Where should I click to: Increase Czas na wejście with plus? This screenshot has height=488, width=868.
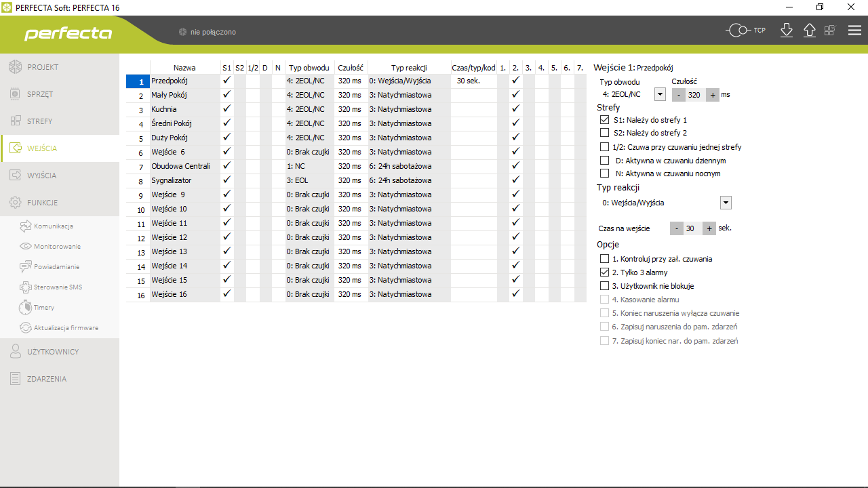[709, 228]
